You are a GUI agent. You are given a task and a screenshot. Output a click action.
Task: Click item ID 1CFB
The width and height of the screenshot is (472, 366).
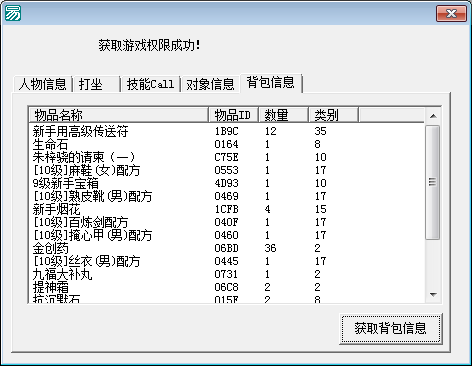227,209
